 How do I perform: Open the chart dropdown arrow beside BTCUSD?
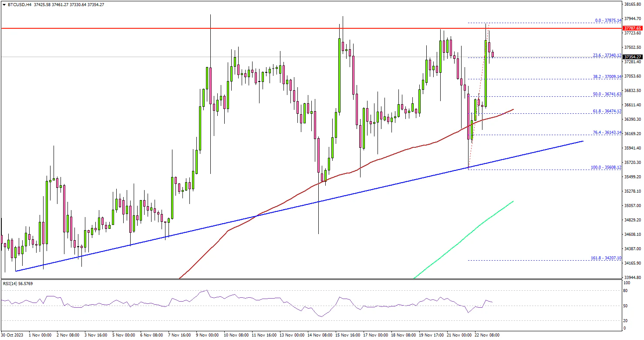pyautogui.click(x=3, y=4)
